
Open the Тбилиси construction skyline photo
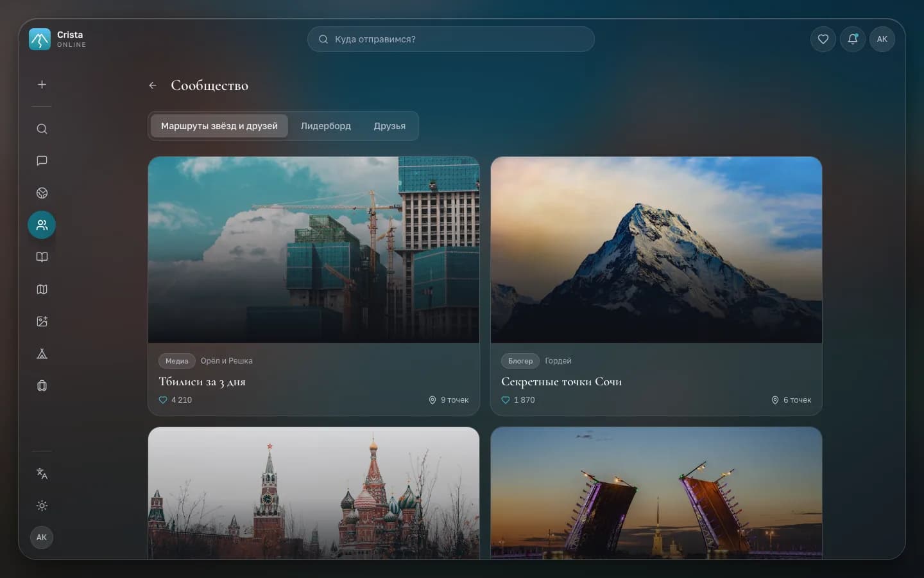click(314, 250)
